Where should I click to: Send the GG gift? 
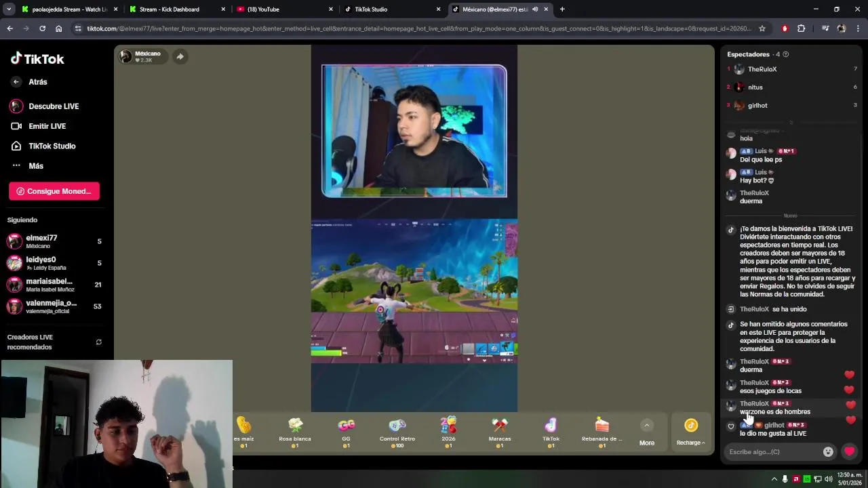[346, 432]
